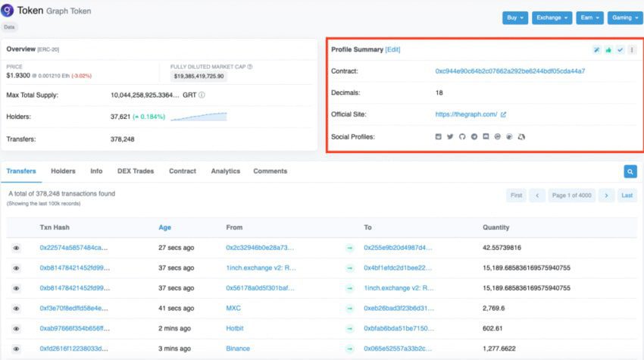Switch to the Holders tab
This screenshot has height=360, width=644.
(x=63, y=171)
